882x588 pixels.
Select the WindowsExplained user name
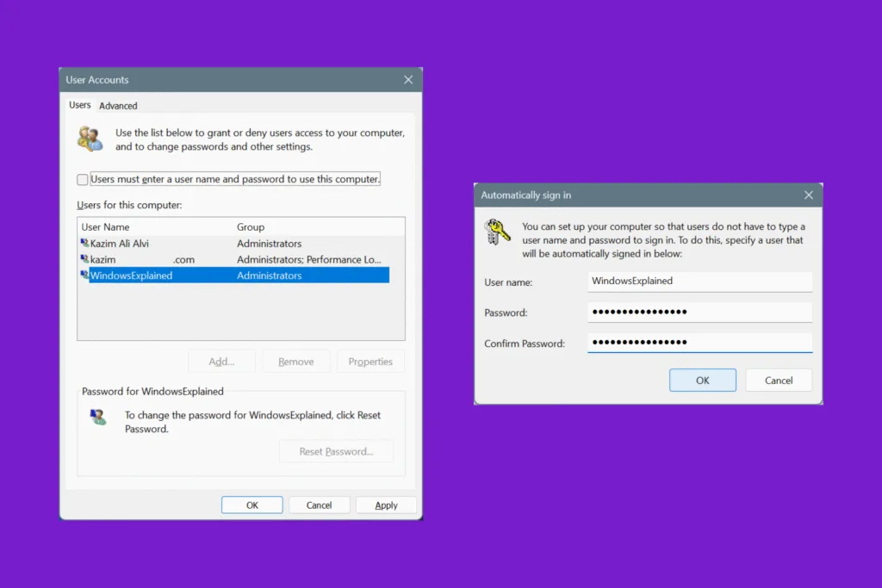coord(131,275)
